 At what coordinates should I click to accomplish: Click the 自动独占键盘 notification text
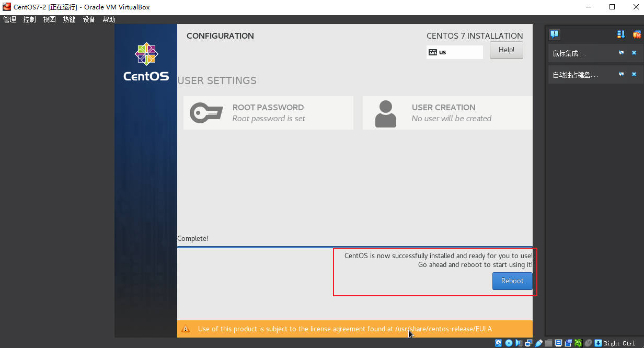point(575,75)
